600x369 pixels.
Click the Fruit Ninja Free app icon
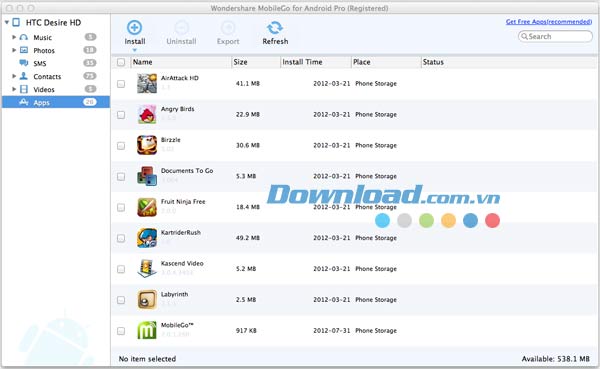[147, 207]
